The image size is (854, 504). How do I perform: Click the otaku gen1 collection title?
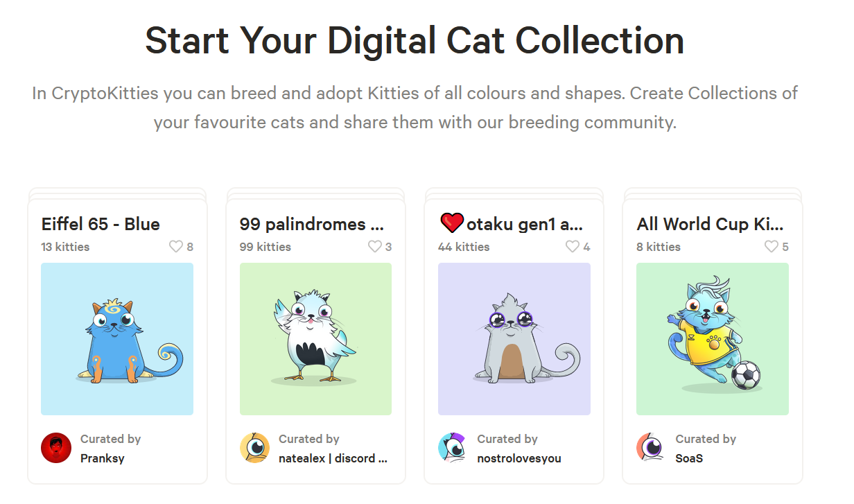(x=525, y=224)
